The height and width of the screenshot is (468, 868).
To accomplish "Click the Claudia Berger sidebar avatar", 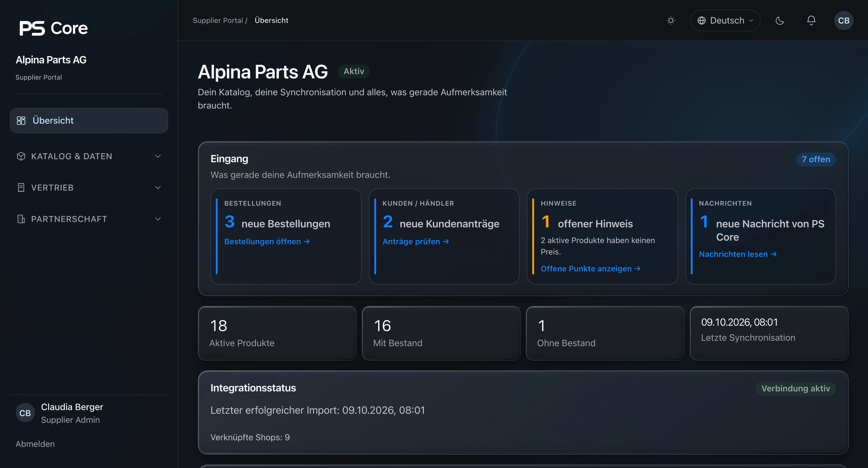I will pos(25,413).
